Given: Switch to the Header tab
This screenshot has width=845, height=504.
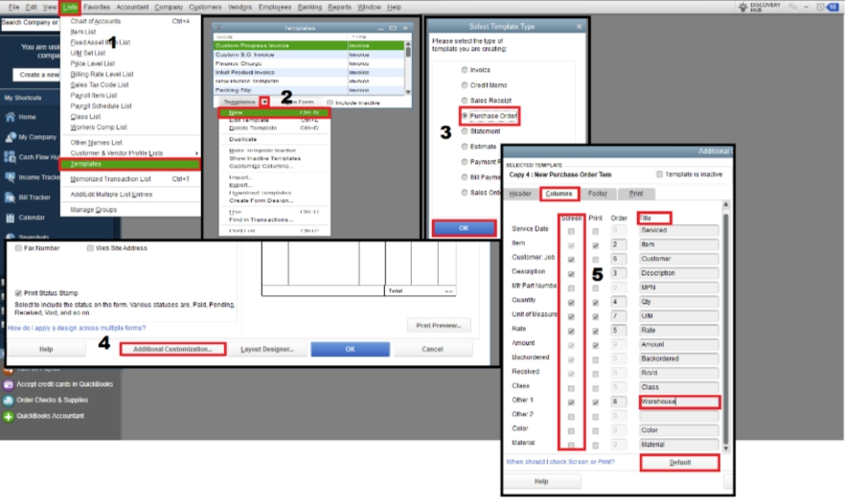Looking at the screenshot, I should [x=520, y=194].
